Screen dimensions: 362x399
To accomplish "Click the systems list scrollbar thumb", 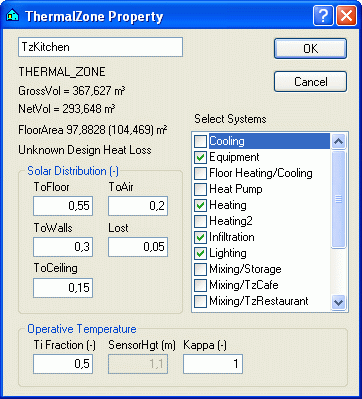I will point(338,199).
